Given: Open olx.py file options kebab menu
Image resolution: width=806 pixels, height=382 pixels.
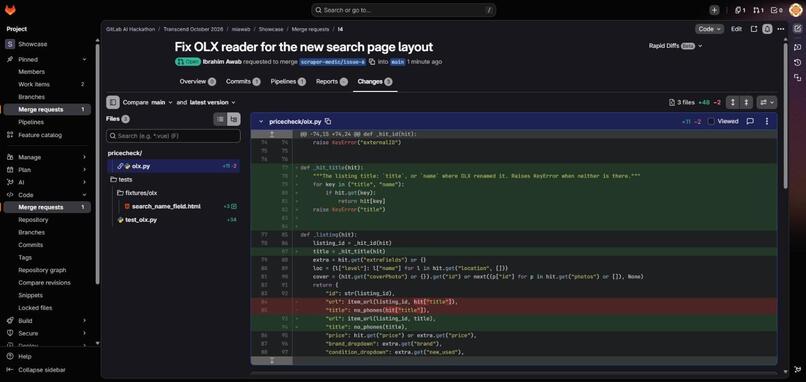Looking at the screenshot, I should tap(767, 121).
